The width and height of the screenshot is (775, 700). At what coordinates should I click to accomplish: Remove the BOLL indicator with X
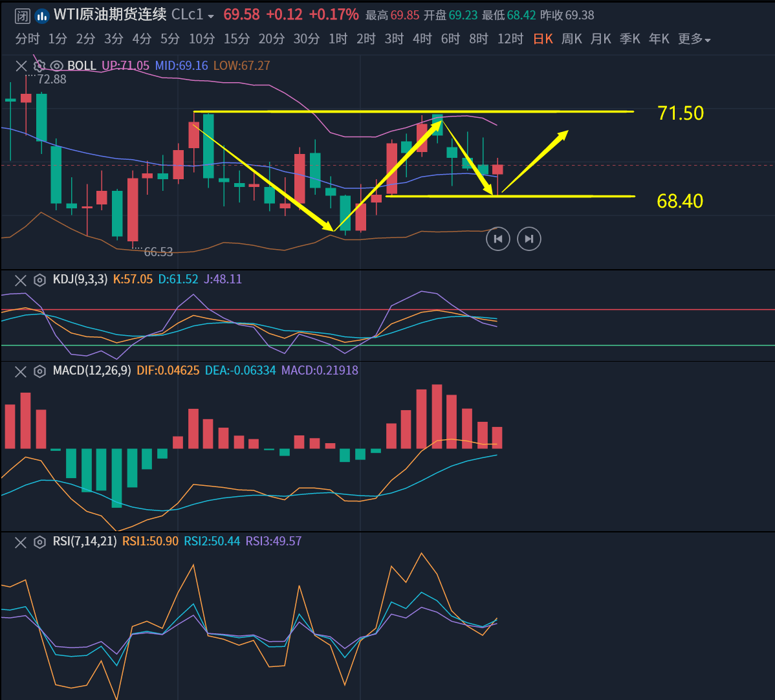click(x=21, y=65)
